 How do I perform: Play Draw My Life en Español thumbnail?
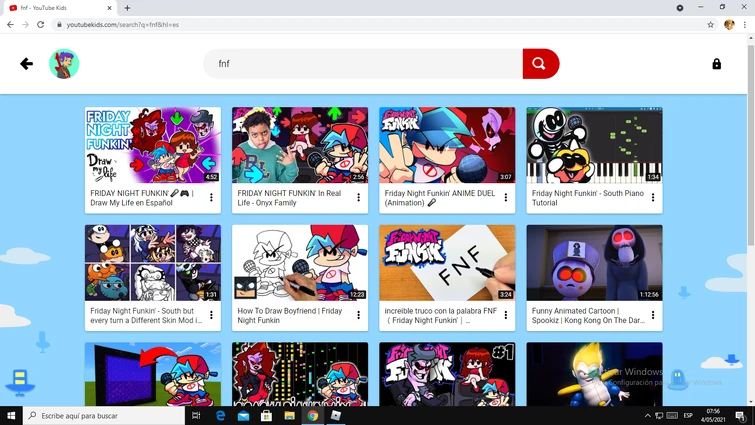153,145
